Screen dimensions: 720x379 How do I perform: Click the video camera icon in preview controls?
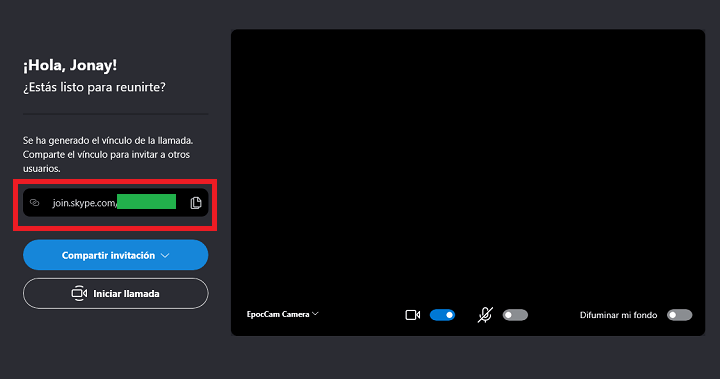pos(412,315)
